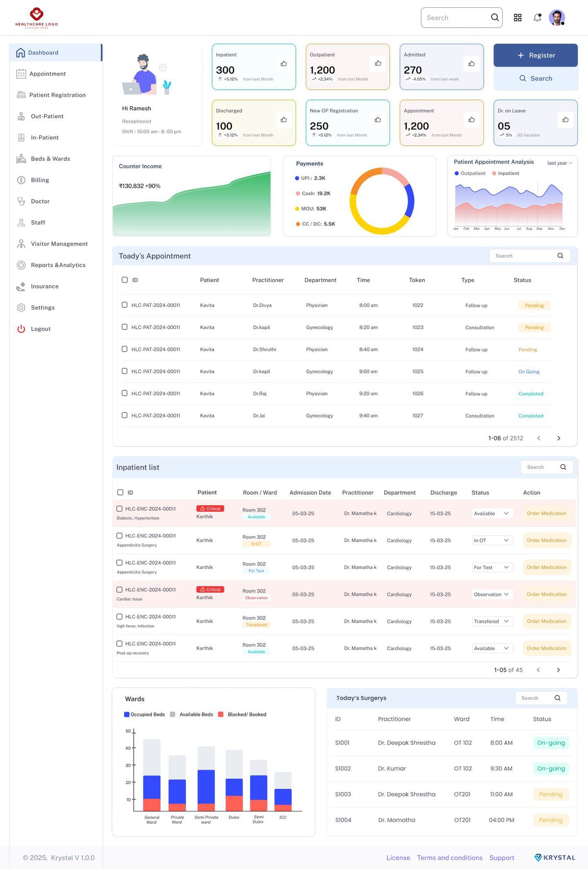
Task: Click the Healthcare logo
Action: click(x=37, y=18)
